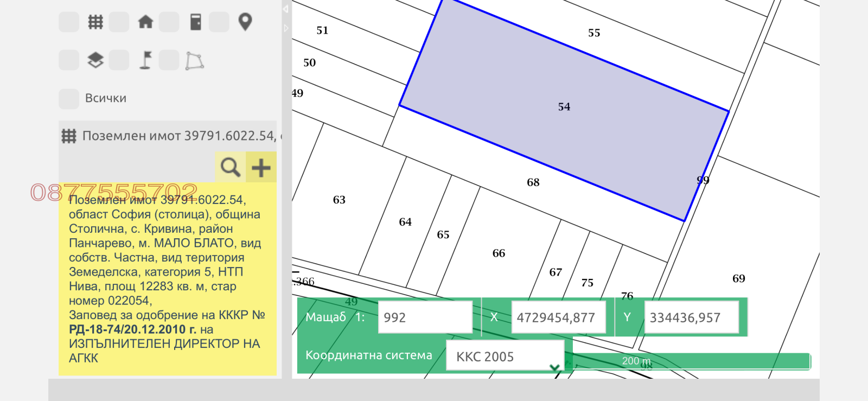Click the house buildings icon

click(145, 22)
